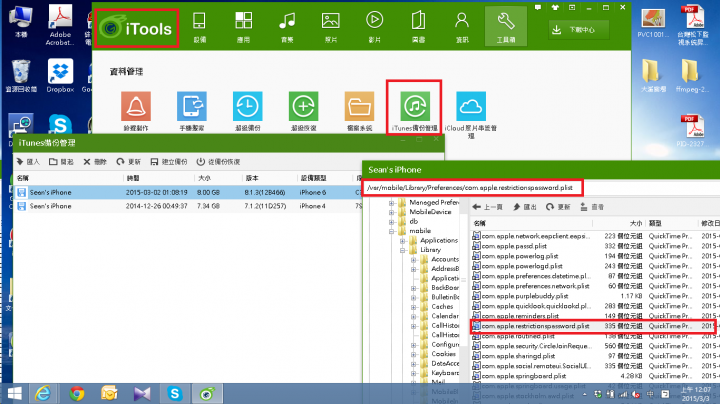Select Sean's iPhone backup for iPhone 6
Viewport: 720px width, 404px height.
tap(188, 192)
